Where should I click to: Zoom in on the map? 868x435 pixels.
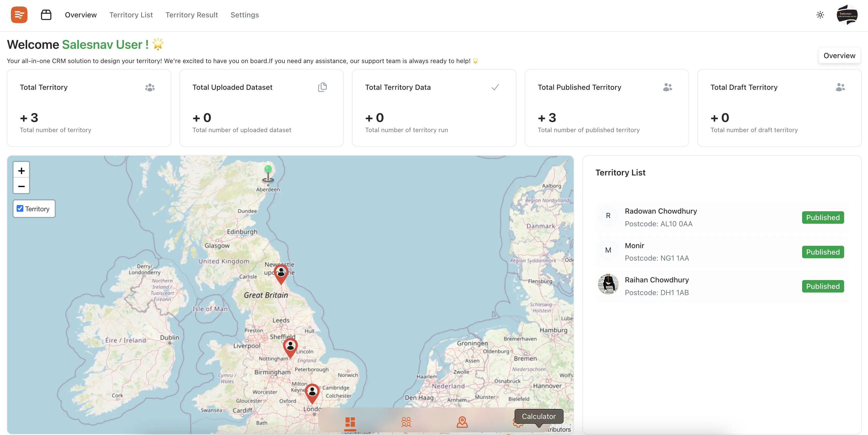[21, 171]
